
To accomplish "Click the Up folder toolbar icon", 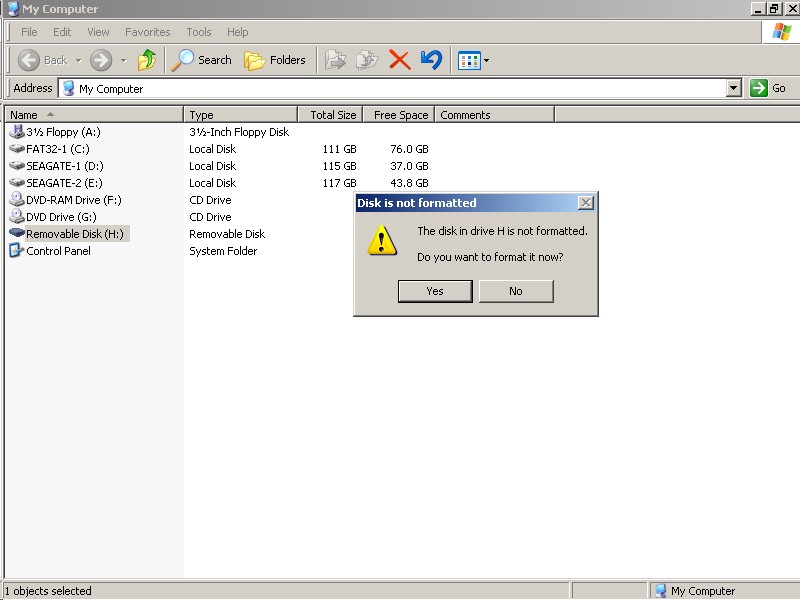I will pos(147,60).
